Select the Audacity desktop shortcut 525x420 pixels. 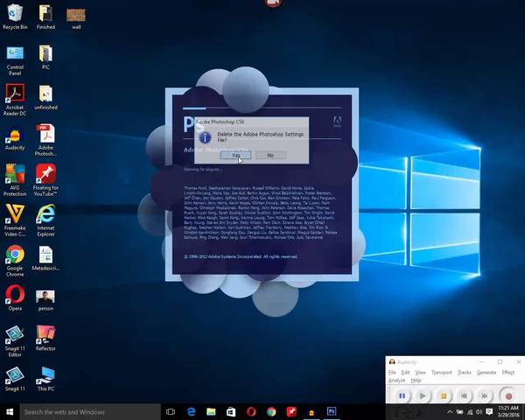tap(15, 139)
